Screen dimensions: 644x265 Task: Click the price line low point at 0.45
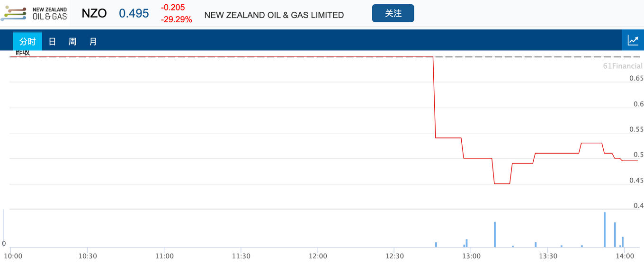tap(502, 183)
